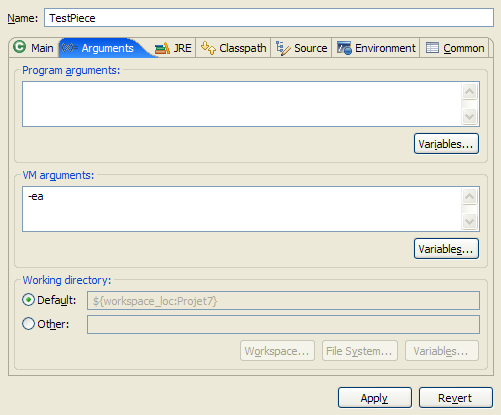Click the JRE books icon

click(162, 48)
